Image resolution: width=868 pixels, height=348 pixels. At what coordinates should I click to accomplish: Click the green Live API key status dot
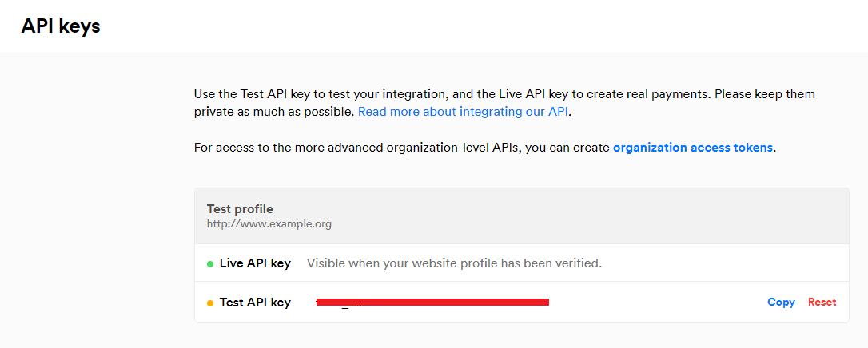(x=210, y=263)
